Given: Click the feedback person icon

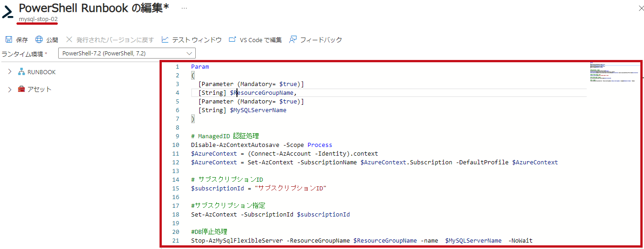Looking at the screenshot, I should tap(293, 40).
